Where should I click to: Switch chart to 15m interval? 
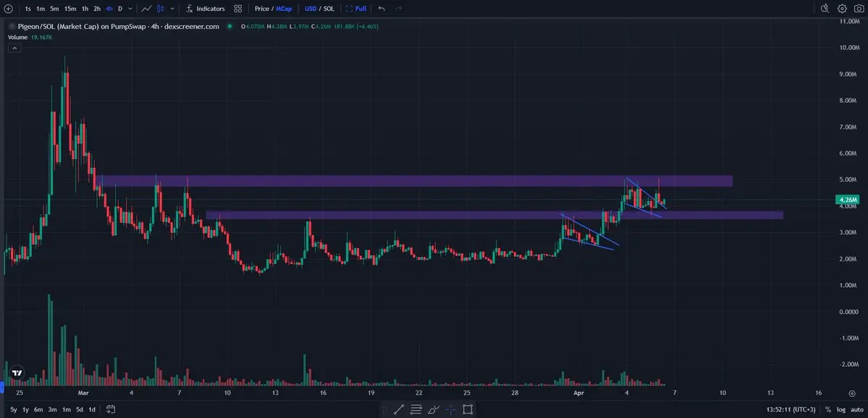coord(70,9)
